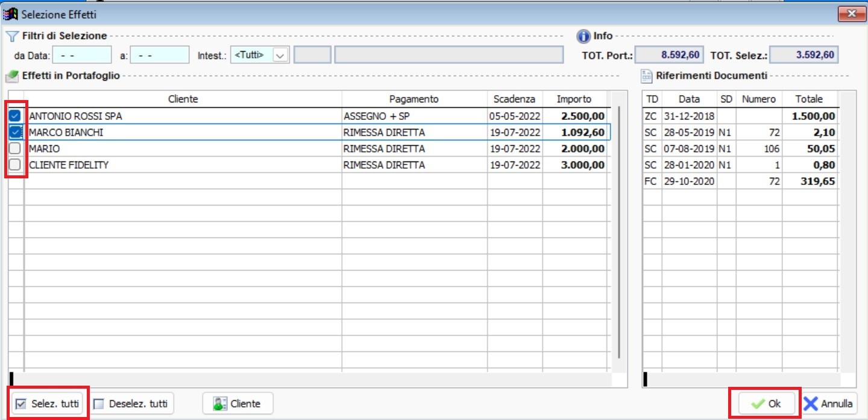Click the Importo column header
The image size is (868, 420).
(573, 99)
